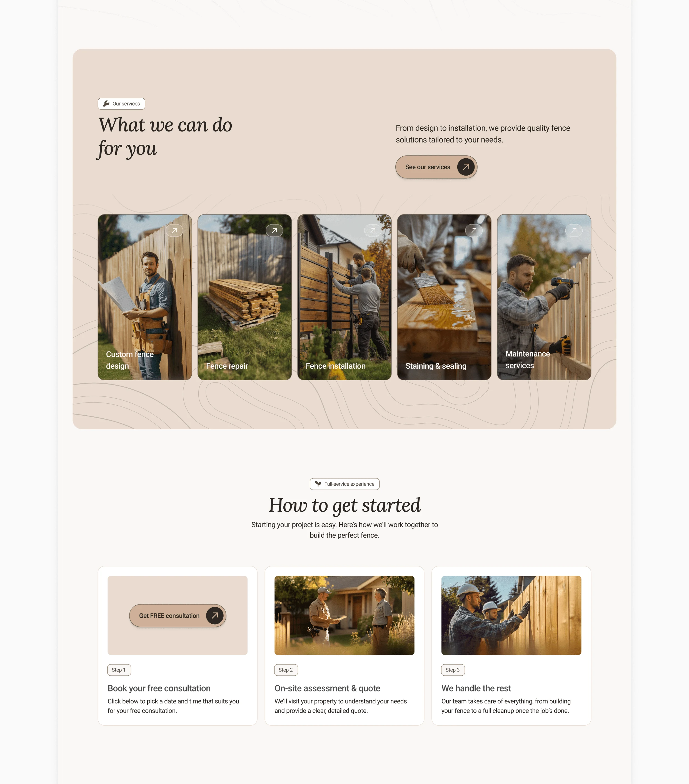
Task: Click the 'On-site assessment & quote' card thumbnail
Action: point(344,615)
